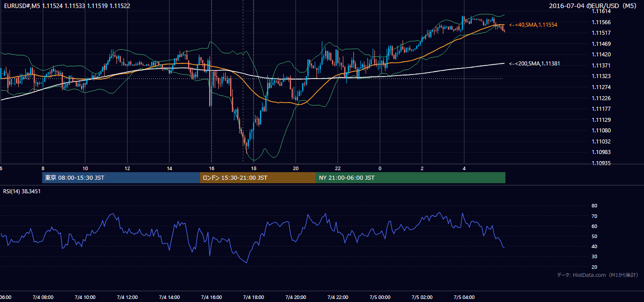Click price axis value 1.11420
644x302 pixels.
[x=601, y=54]
